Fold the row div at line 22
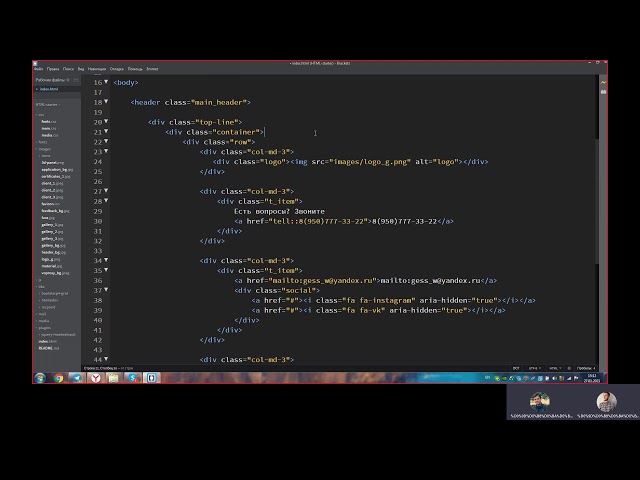Image resolution: width=640 pixels, height=480 pixels. coord(106,141)
